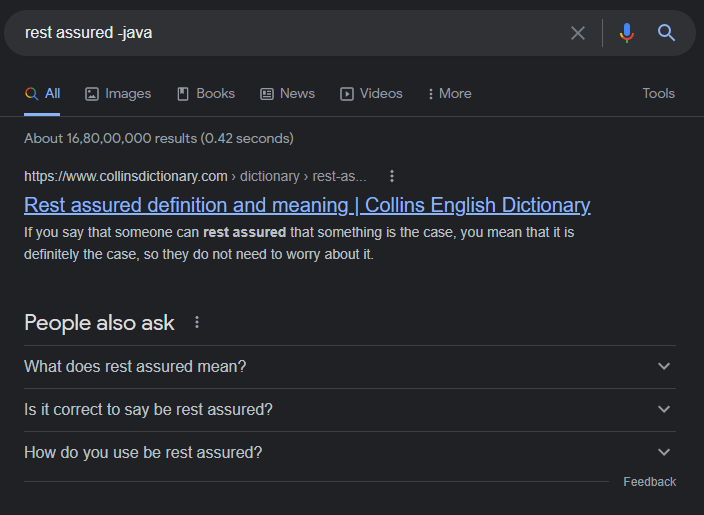
Task: Expand 'Is it correct to say be rest assured?' chevron
Action: pyautogui.click(x=664, y=409)
